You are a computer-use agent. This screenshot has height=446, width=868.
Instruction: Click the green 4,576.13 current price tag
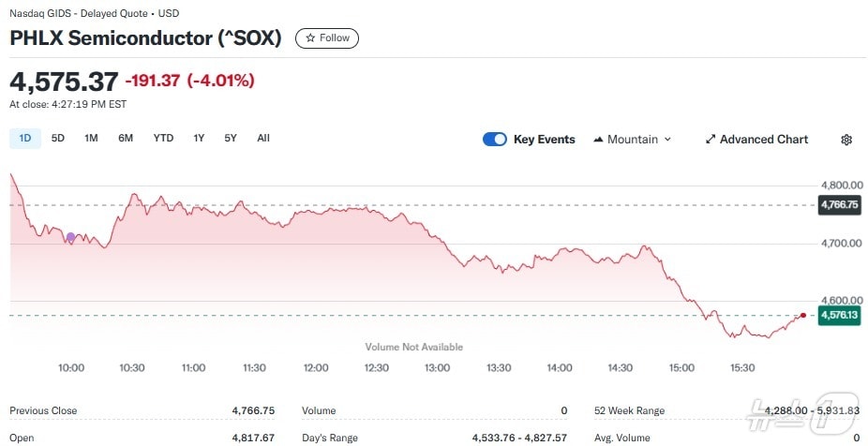839,316
